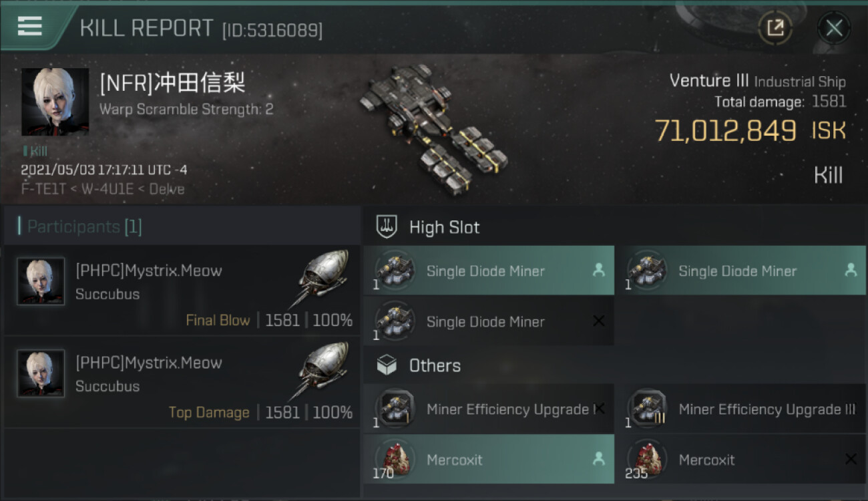Click the destroyed Single Diode Miner entry
The width and height of the screenshot is (868, 501).
tap(489, 321)
